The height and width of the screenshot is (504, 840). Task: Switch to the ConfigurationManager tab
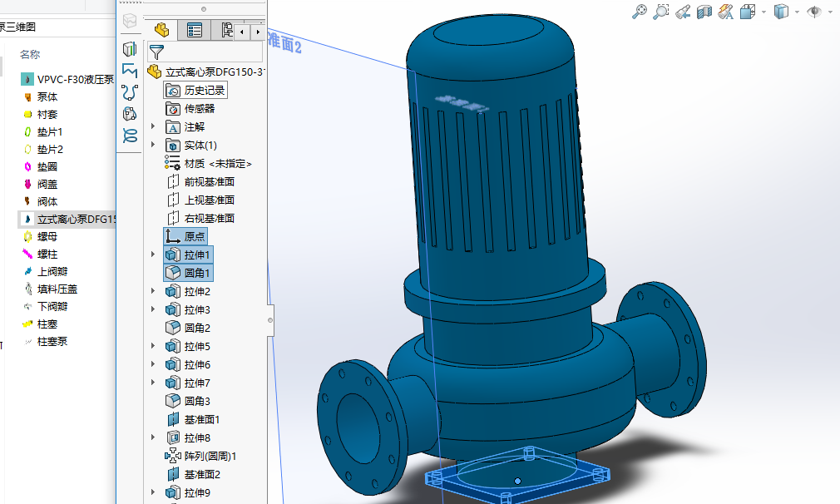pos(226,31)
